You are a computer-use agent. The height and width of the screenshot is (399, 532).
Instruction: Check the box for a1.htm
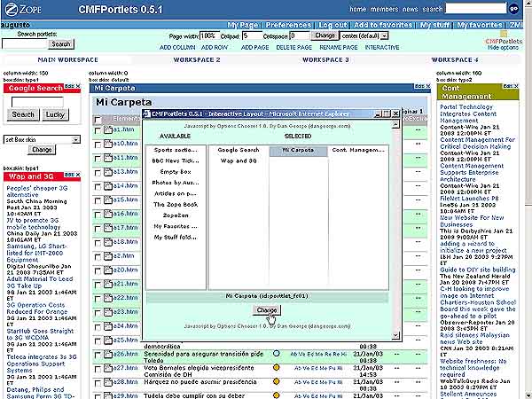(x=98, y=131)
